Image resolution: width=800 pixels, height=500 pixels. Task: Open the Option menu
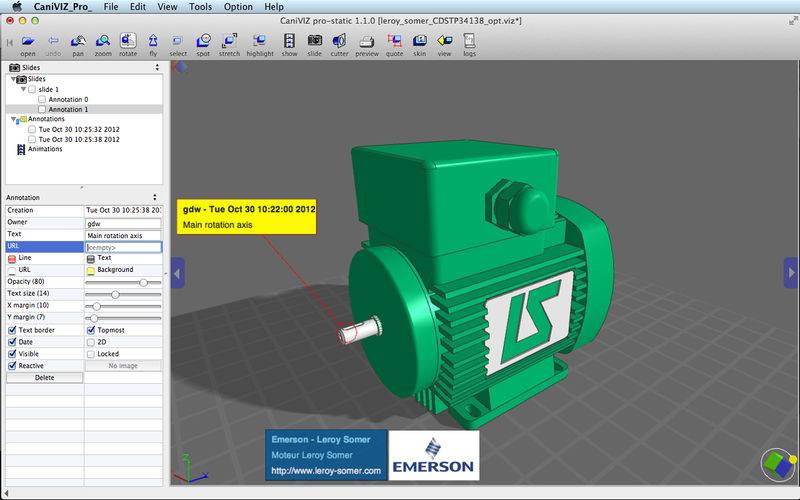click(238, 7)
